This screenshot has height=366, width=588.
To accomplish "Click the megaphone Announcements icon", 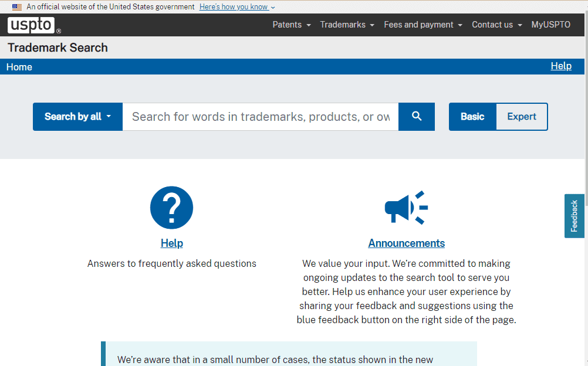I will [x=407, y=208].
